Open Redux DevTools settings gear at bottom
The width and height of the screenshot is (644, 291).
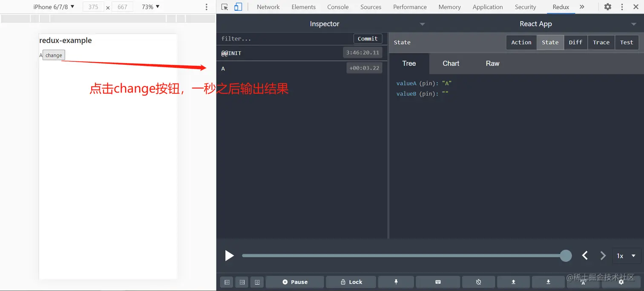[621, 282]
